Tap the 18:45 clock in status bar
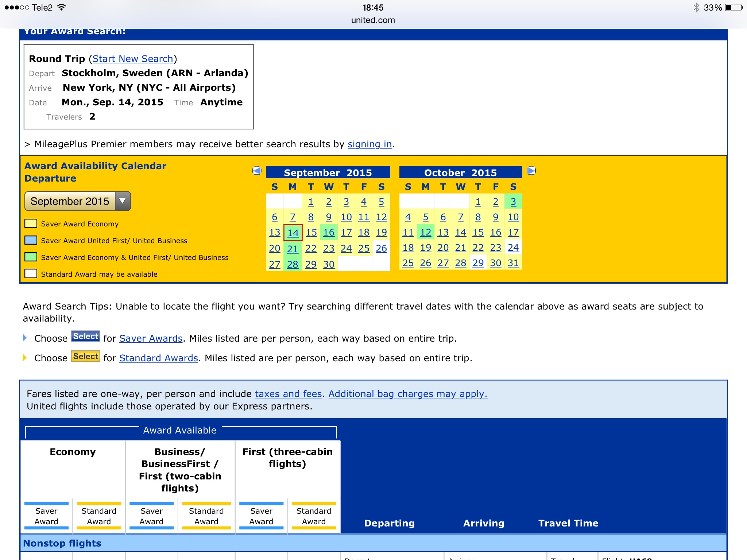 373,8
